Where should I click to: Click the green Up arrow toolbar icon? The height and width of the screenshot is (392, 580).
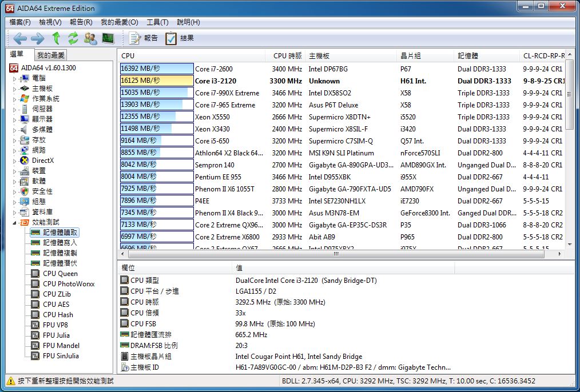pyautogui.click(x=56, y=38)
